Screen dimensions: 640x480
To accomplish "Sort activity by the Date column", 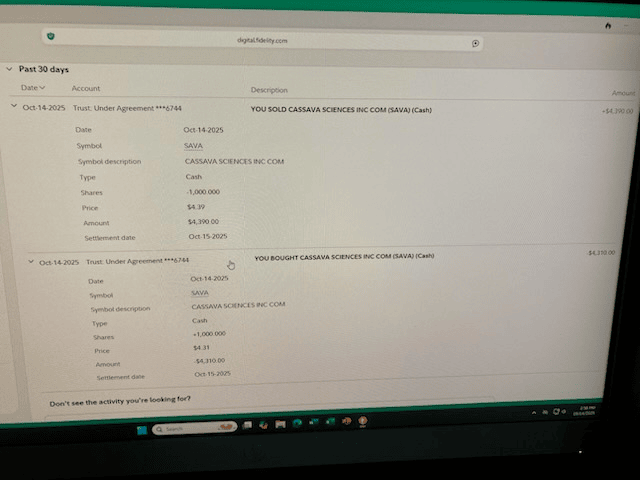I will click(x=33, y=88).
